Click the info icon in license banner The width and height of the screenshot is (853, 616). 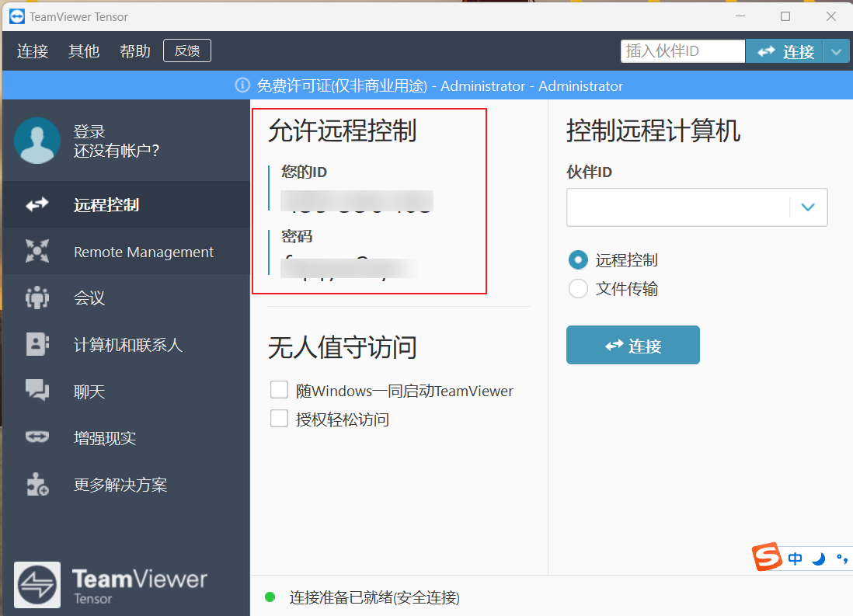coord(242,85)
